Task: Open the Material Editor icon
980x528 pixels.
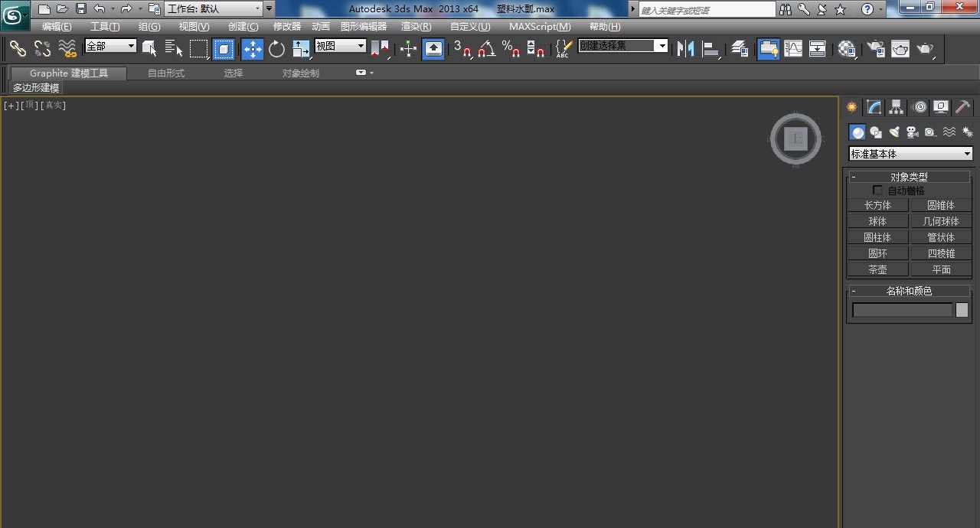Action: pos(847,49)
